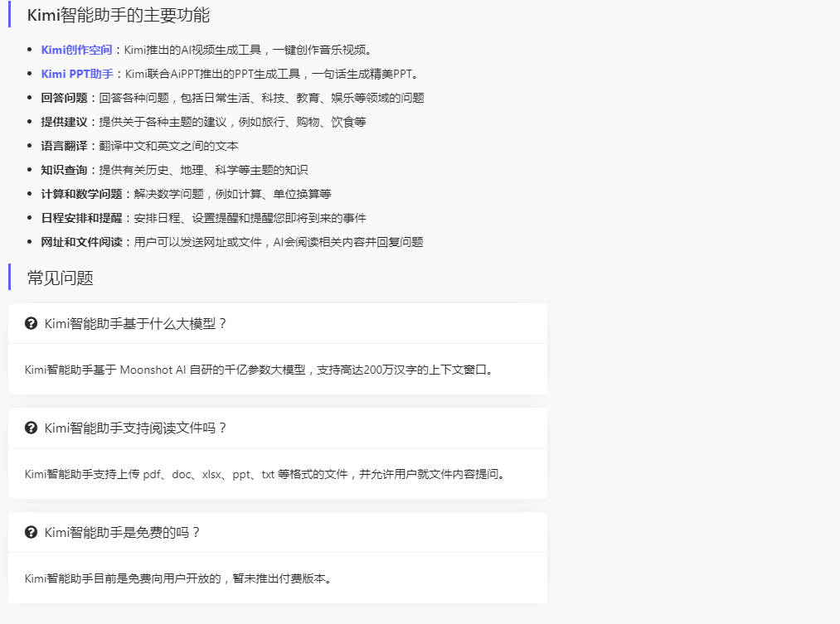Open the Kimi创作空间 link

[x=76, y=50]
